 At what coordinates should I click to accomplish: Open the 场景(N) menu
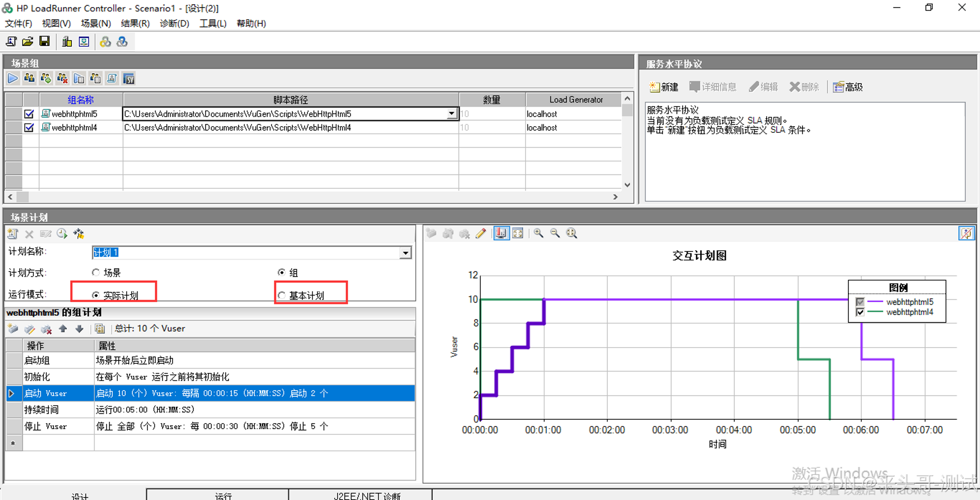(96, 23)
